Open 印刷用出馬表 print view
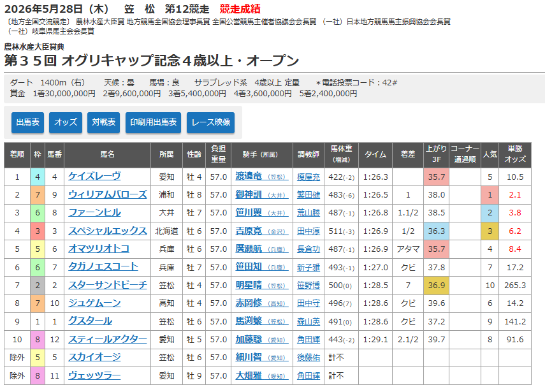This screenshot has height=392, width=545. (x=153, y=122)
